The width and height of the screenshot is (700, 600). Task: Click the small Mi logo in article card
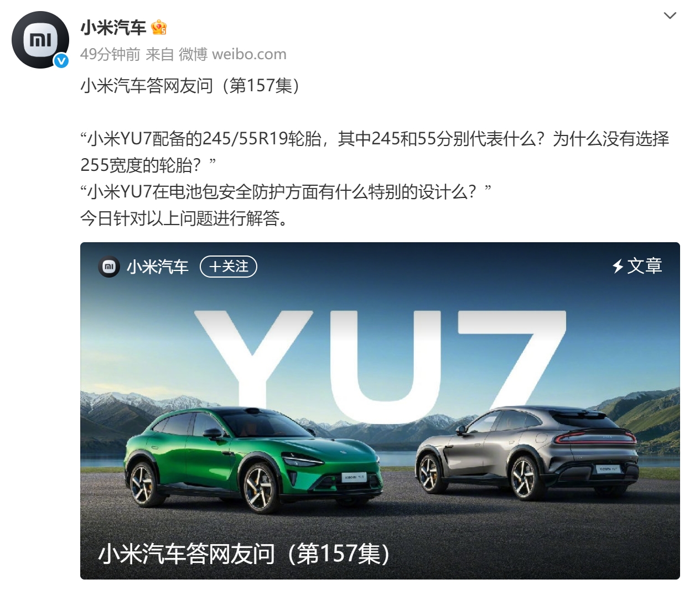[109, 267]
